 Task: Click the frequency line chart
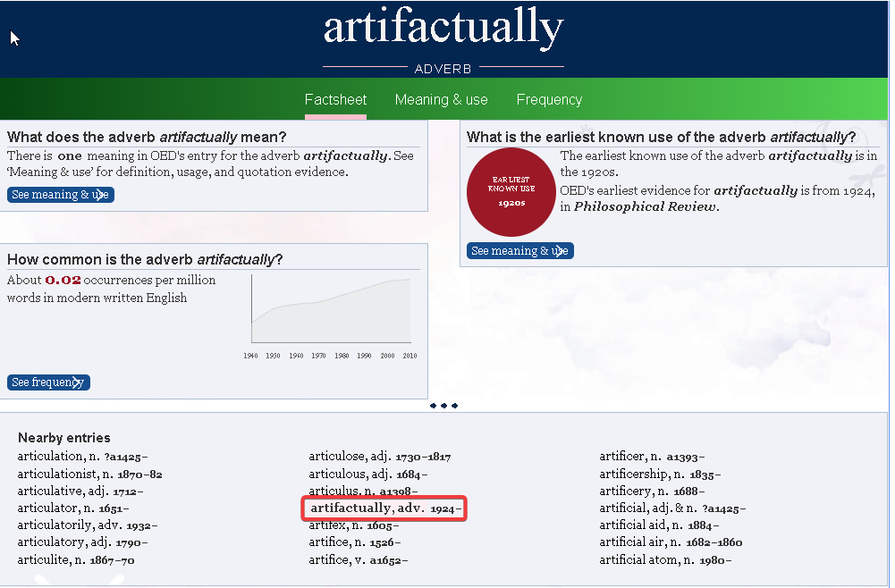point(331,310)
